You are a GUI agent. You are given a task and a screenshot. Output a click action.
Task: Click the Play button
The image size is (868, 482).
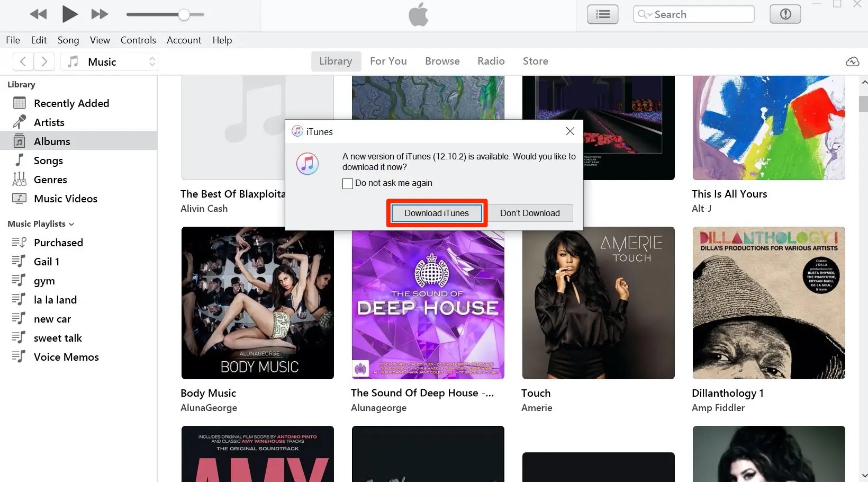pyautogui.click(x=69, y=14)
